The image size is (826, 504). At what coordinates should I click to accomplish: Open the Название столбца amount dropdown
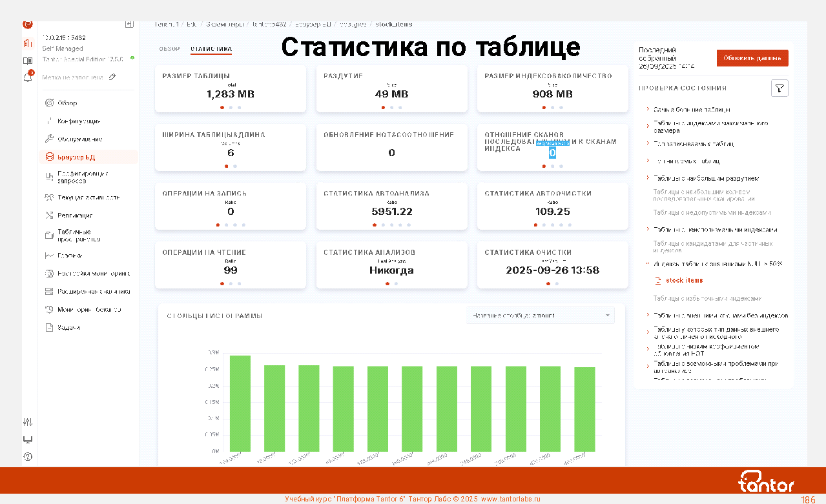click(540, 316)
